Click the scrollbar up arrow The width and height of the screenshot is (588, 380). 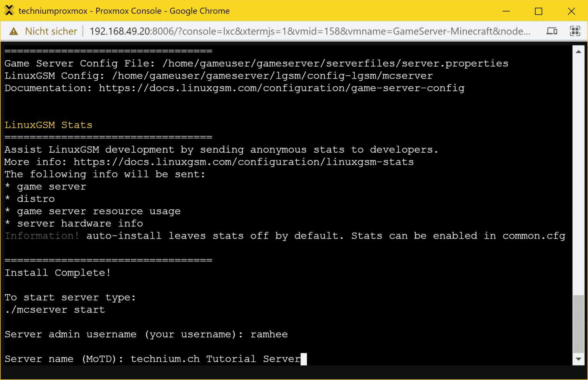(578, 52)
